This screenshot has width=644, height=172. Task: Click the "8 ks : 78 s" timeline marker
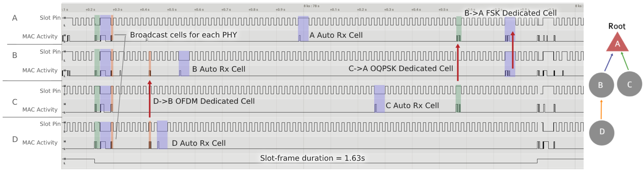pos(311,6)
